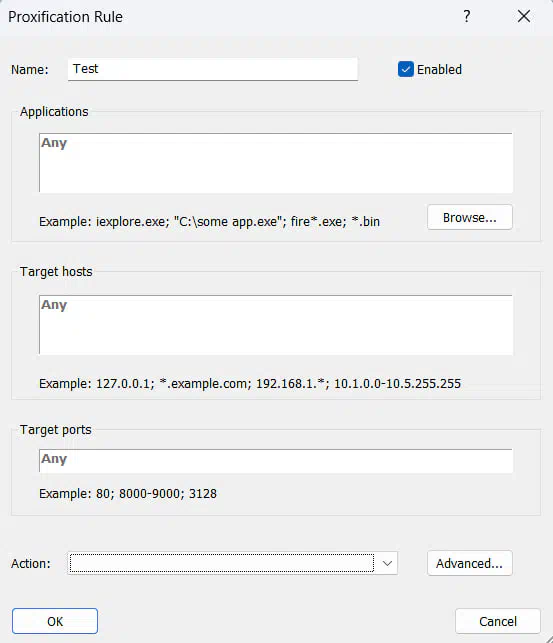Uncheck the Enabled checkbox
Viewport: 553px width, 643px height.
coord(406,69)
